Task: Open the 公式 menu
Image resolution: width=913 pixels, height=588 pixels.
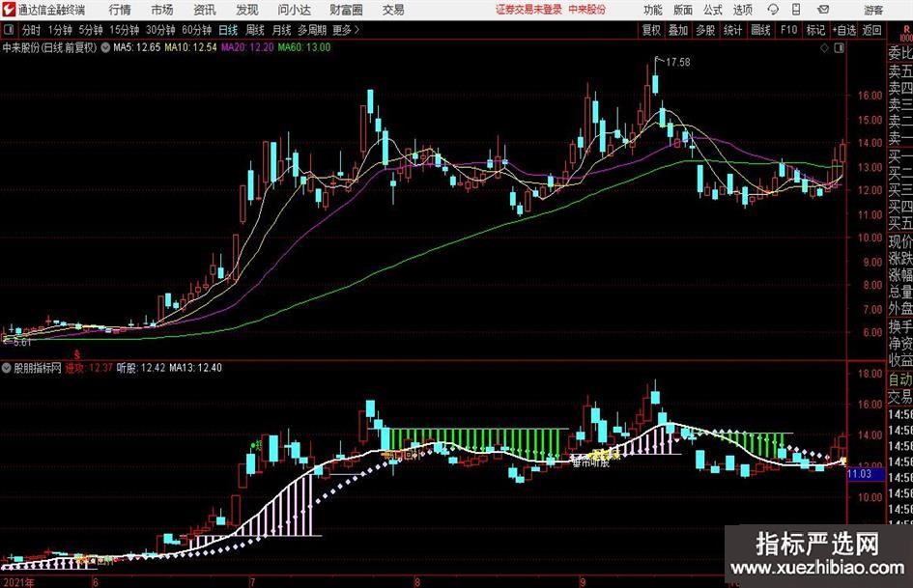Action: (712, 10)
